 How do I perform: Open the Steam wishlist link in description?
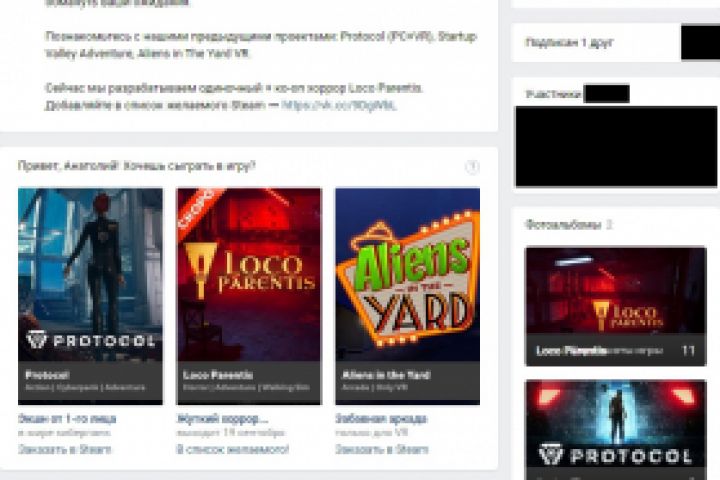click(x=338, y=105)
